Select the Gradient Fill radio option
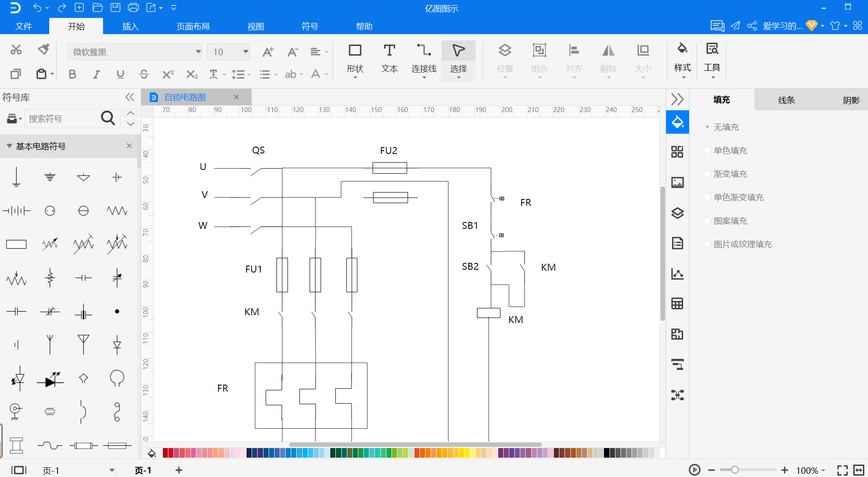Image resolution: width=868 pixels, height=477 pixels. tap(707, 174)
